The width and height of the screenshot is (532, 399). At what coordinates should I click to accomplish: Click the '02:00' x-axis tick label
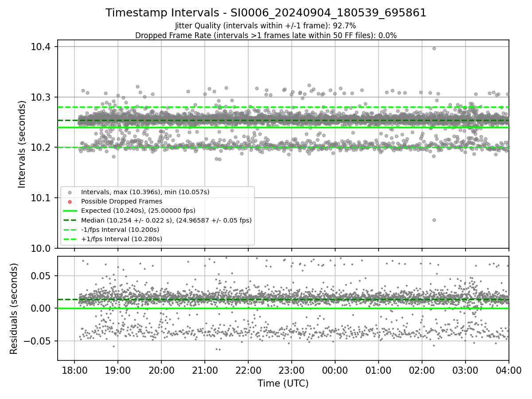pyautogui.click(x=422, y=370)
